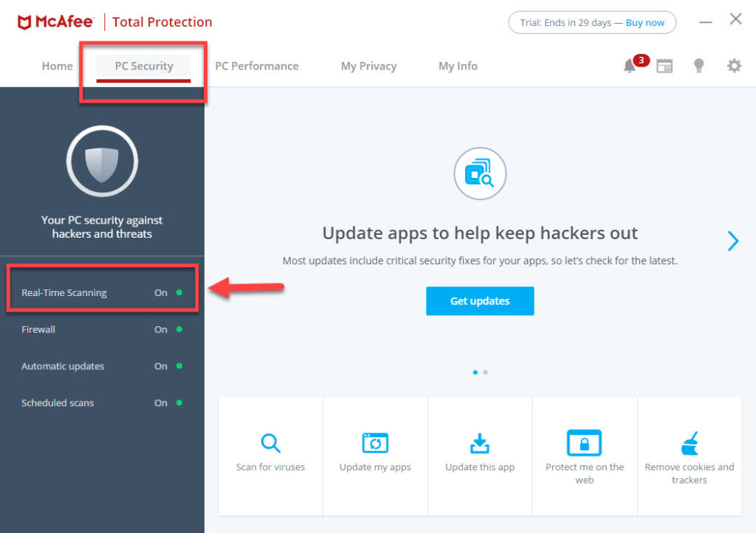This screenshot has width=756, height=533.
Task: Click the Update my apps icon
Action: click(375, 443)
